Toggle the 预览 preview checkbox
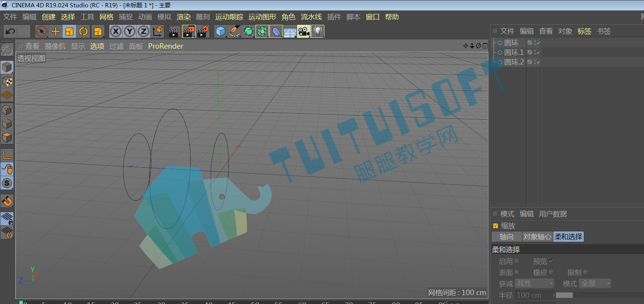This screenshot has height=304, width=644. 551,261
